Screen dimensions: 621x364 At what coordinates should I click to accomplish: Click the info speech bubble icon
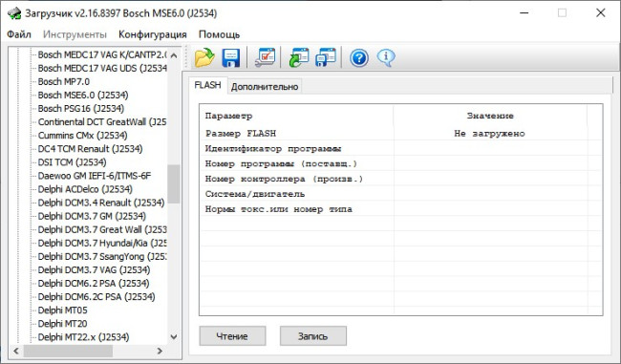tap(386, 58)
